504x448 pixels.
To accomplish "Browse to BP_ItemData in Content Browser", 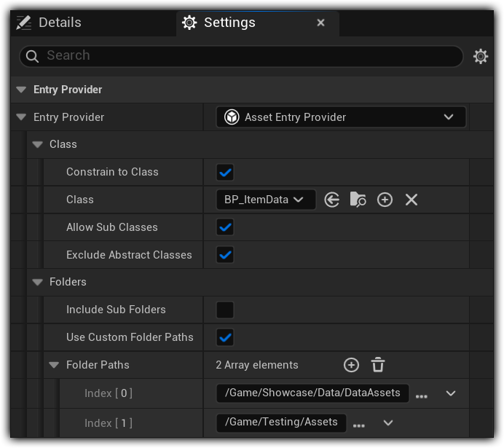I will (358, 200).
